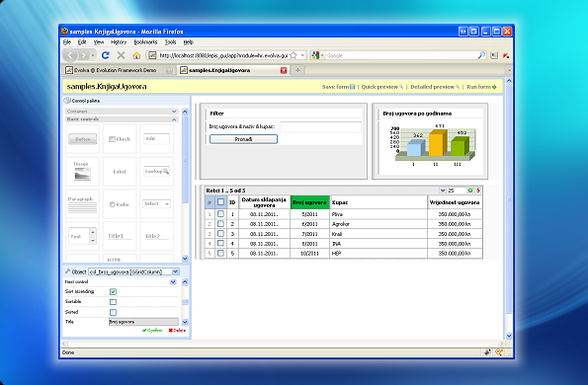Open the list-all-tabs dropdown on tab bar
Viewport: 588px width, 385px height.
tap(509, 70)
